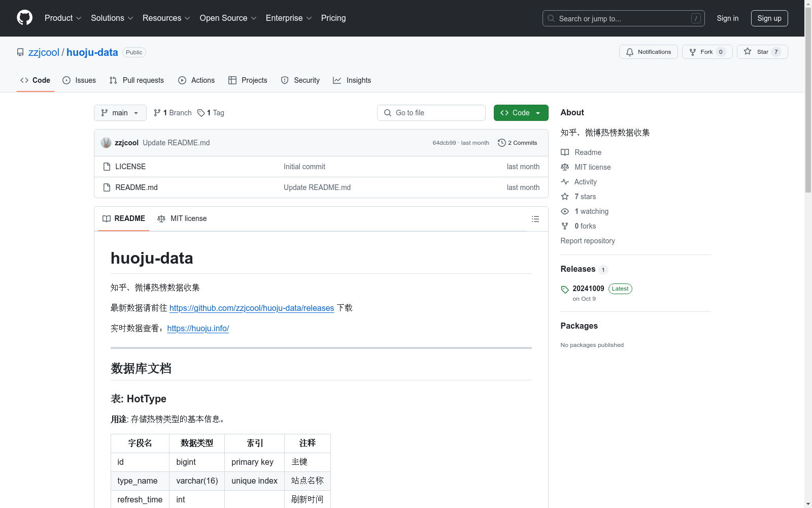Focus the Search or jump to field
Screen dimensions: 812x508
(624, 18)
